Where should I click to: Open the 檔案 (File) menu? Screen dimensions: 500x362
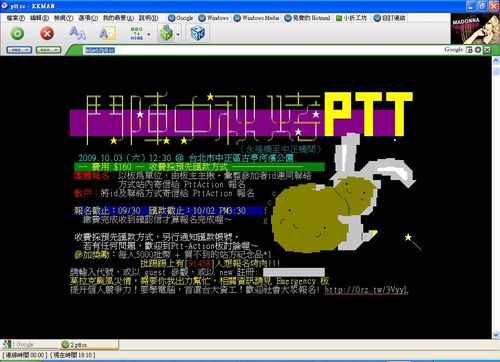pos(15,18)
